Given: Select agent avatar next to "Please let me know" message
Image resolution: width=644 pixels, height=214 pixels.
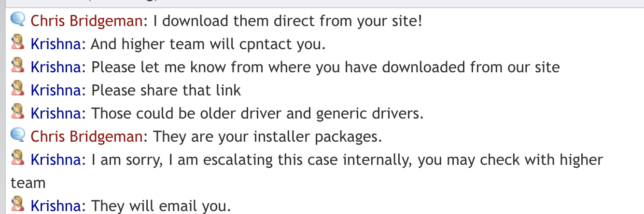Looking at the screenshot, I should point(17,66).
